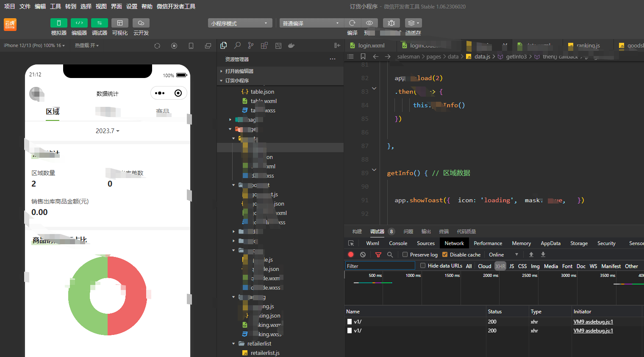Click the preview eye icon

(x=369, y=23)
